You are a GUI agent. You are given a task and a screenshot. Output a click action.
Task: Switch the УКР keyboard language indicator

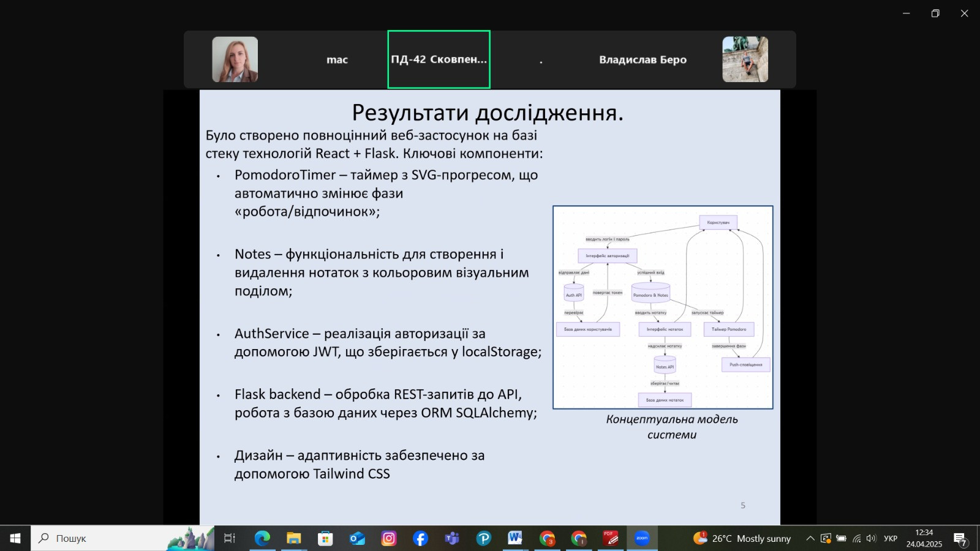(891, 539)
